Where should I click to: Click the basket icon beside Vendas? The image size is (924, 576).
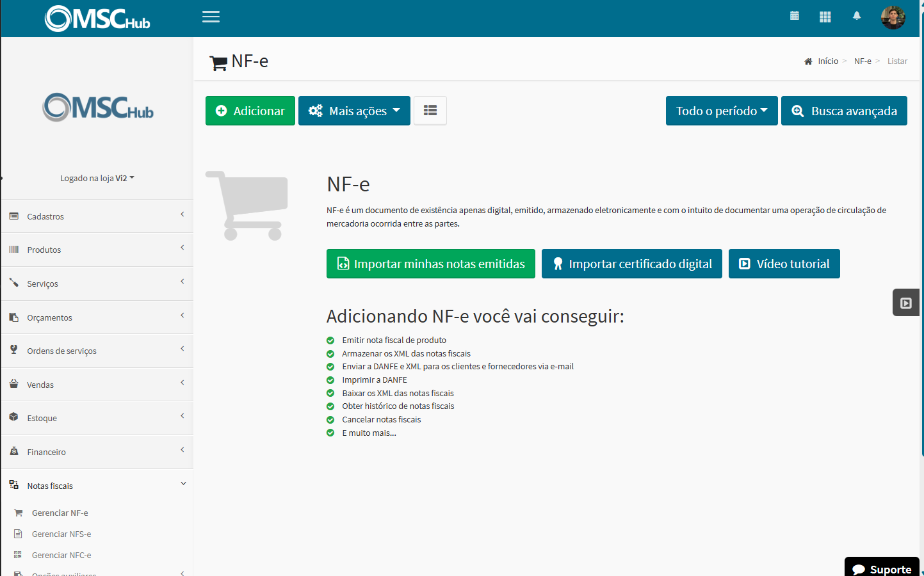14,384
